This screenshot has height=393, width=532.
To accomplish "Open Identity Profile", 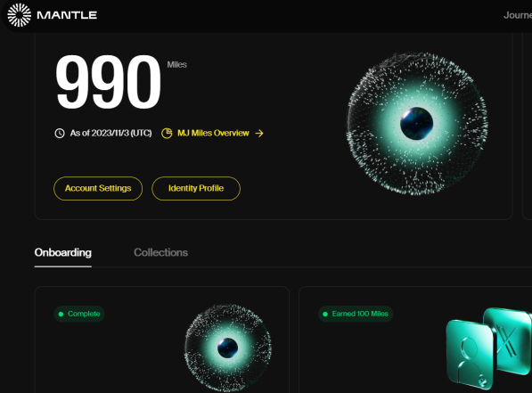I will tap(196, 188).
